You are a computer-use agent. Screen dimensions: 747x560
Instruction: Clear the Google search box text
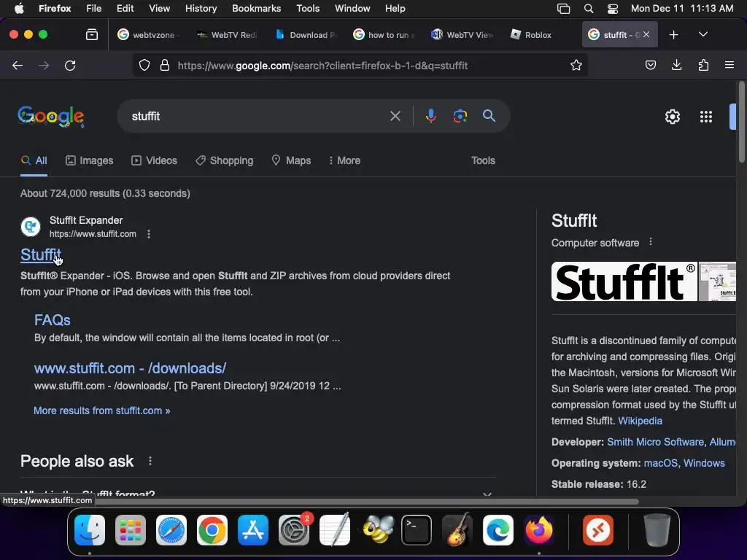coord(395,116)
